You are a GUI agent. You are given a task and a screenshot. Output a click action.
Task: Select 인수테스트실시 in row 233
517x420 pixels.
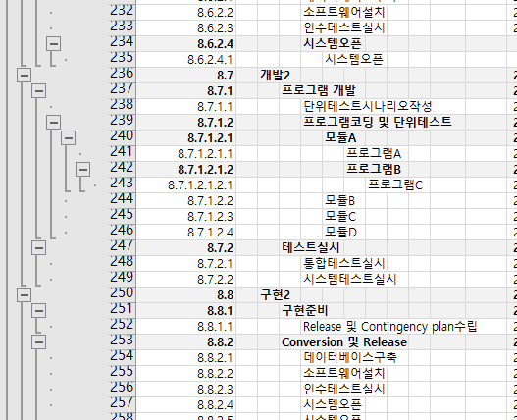click(x=344, y=28)
